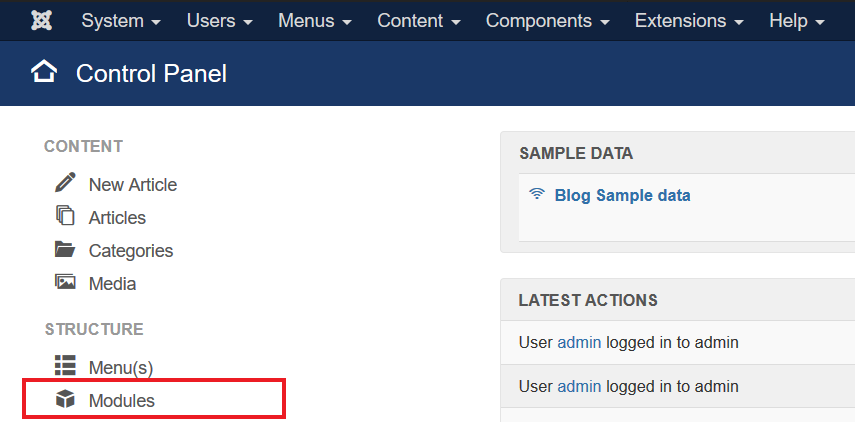Go to Modules in the Structure section
This screenshot has height=422, width=855.
tap(122, 401)
